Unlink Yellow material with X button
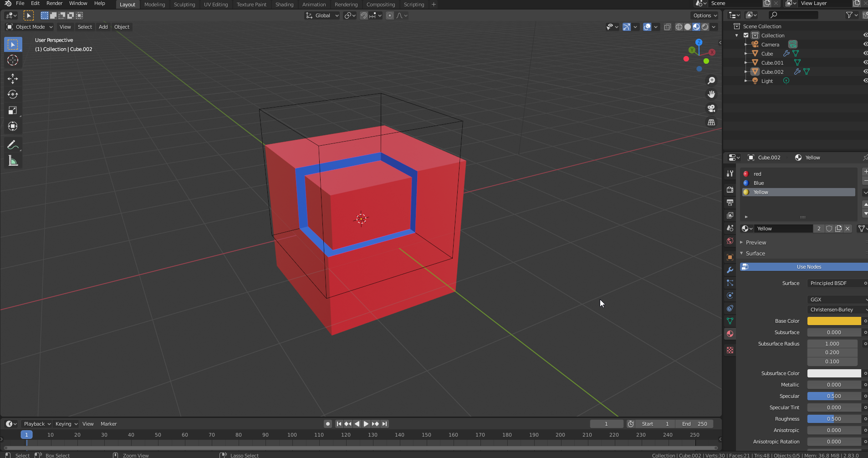The height and width of the screenshot is (458, 868). (848, 229)
